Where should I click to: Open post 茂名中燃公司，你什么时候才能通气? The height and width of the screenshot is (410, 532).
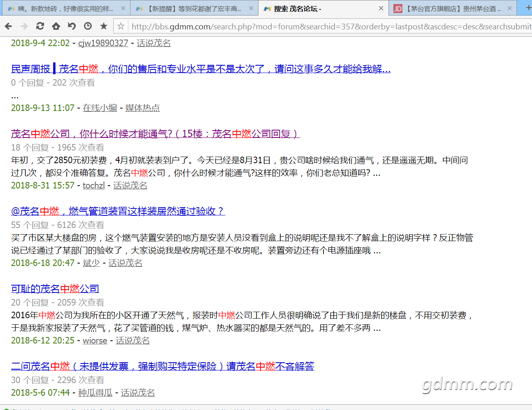155,134
